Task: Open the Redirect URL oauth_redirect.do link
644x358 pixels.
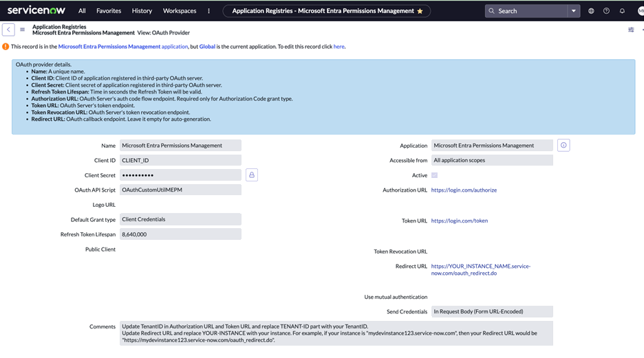Action: (480, 269)
